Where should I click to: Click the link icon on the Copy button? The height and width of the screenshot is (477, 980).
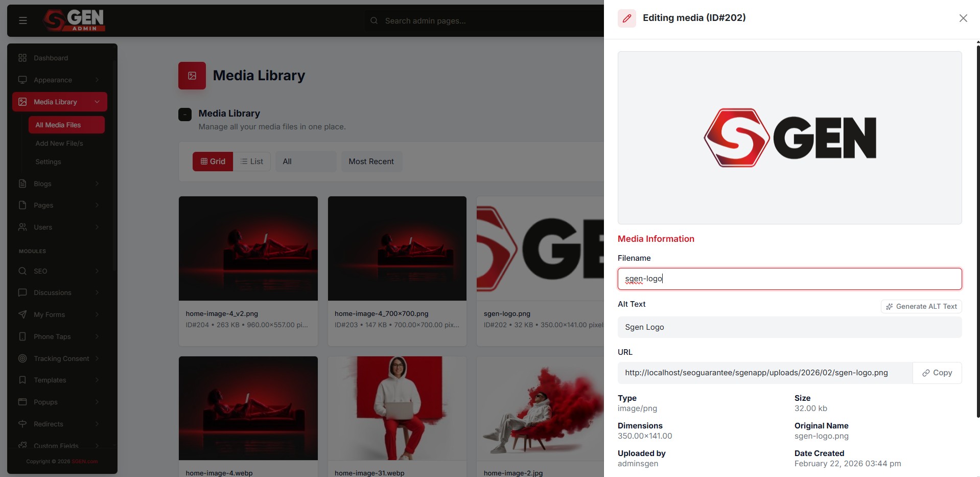coord(926,373)
